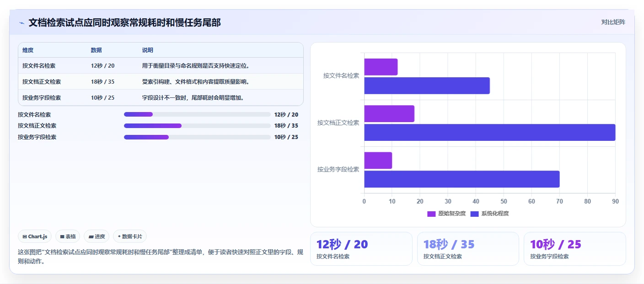Click the blue bar for 按文档正文检索
The width and height of the screenshot is (644, 284).
click(489, 132)
